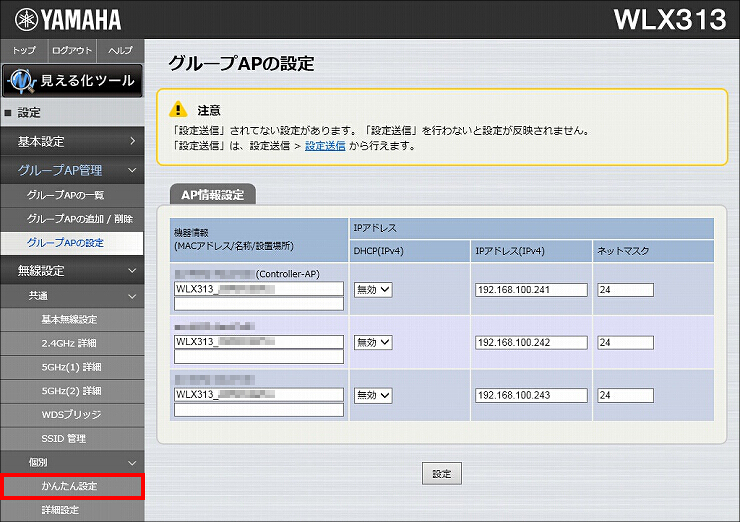Collapse 個別 subsection
This screenshot has width=740, height=522.
(x=72, y=463)
